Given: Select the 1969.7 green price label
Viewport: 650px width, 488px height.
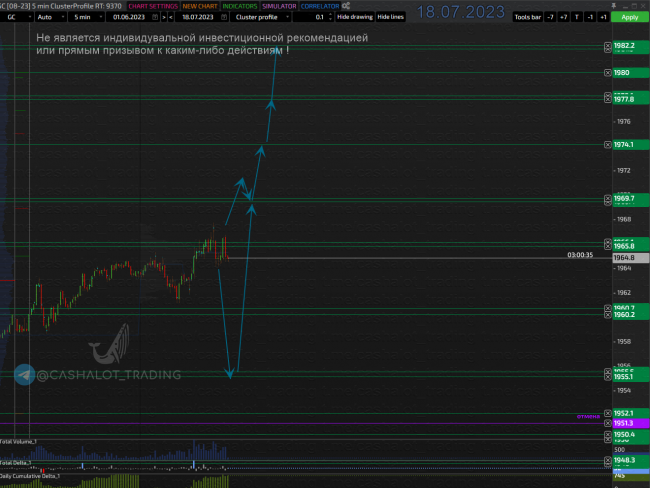Looking at the screenshot, I should point(631,199).
